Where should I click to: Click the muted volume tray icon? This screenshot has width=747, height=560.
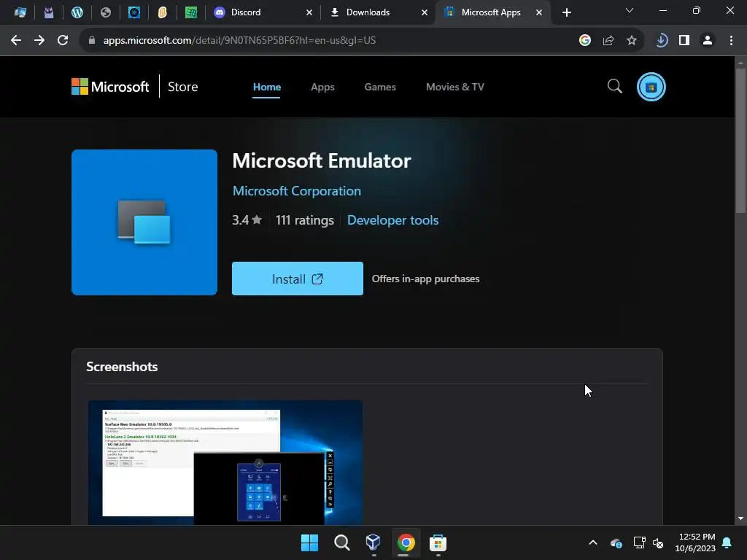(x=659, y=542)
